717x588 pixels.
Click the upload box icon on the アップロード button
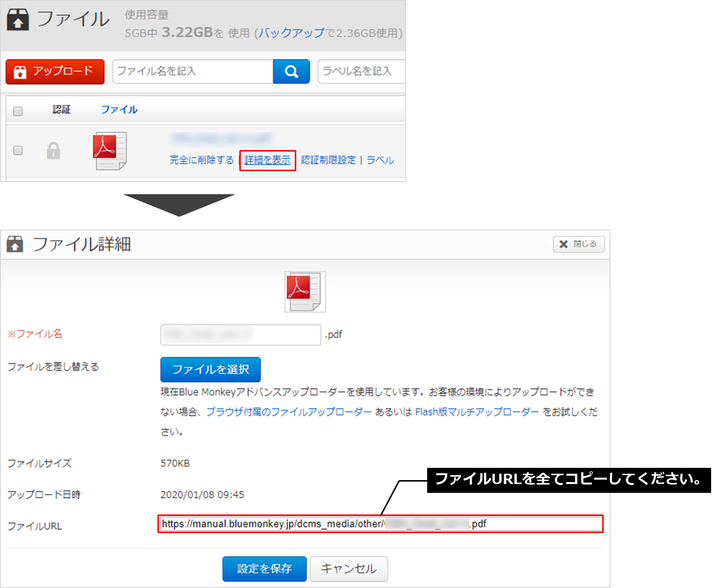(20, 72)
